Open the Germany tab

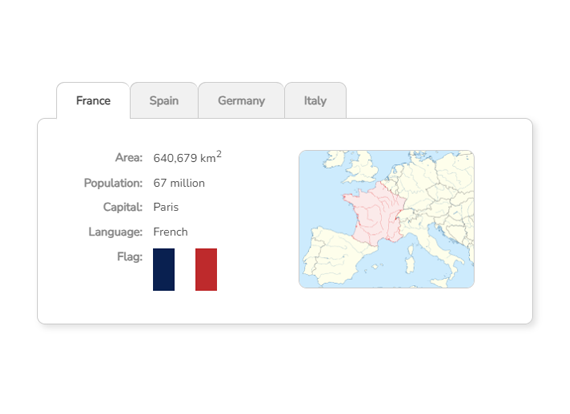pyautogui.click(x=241, y=101)
